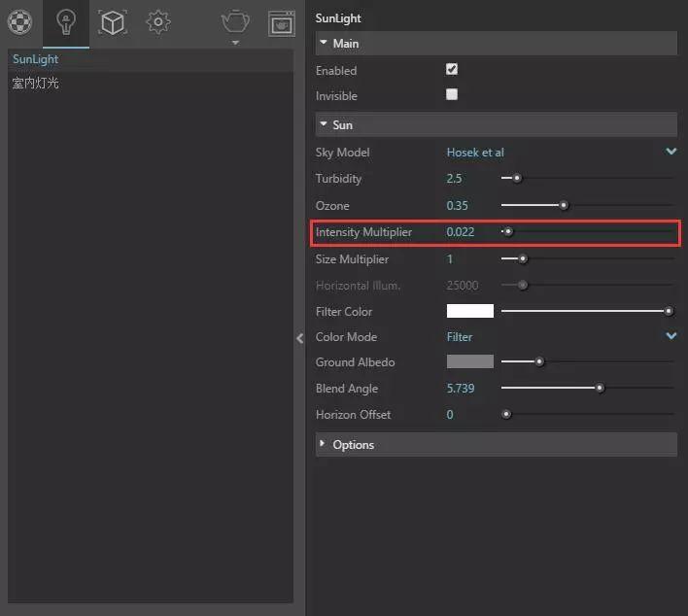The width and height of the screenshot is (688, 616).
Task: Click the Filter Color slider handle
Action: pyautogui.click(x=669, y=311)
